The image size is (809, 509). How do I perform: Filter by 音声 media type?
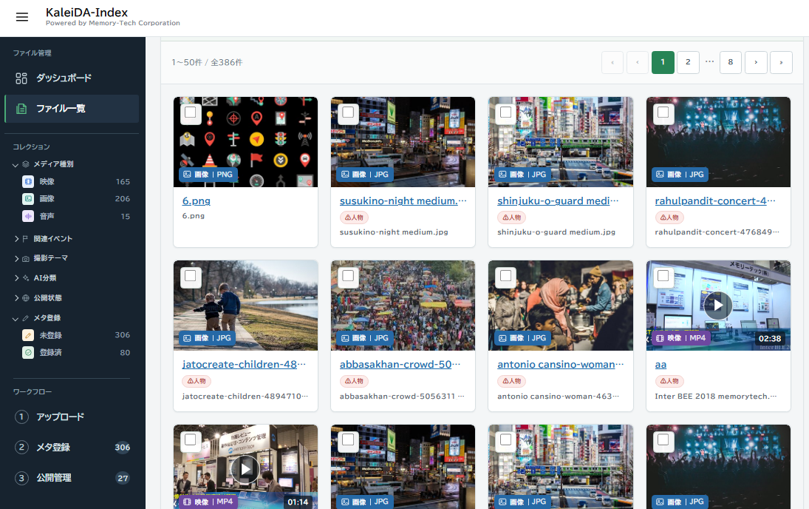(76, 216)
